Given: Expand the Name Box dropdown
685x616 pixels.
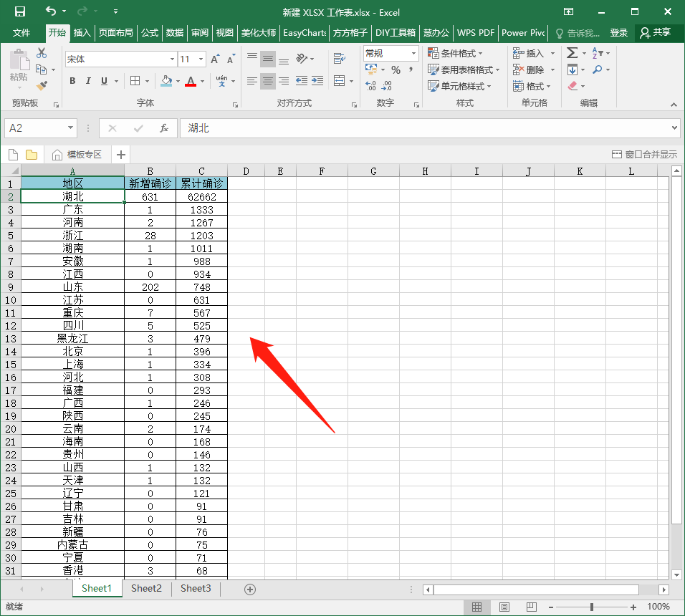Looking at the screenshot, I should (x=70, y=128).
